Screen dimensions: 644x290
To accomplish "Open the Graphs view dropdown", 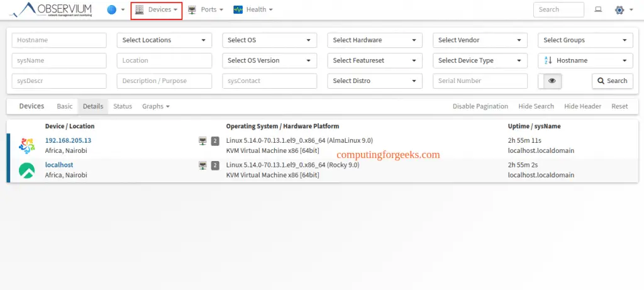I will 156,106.
